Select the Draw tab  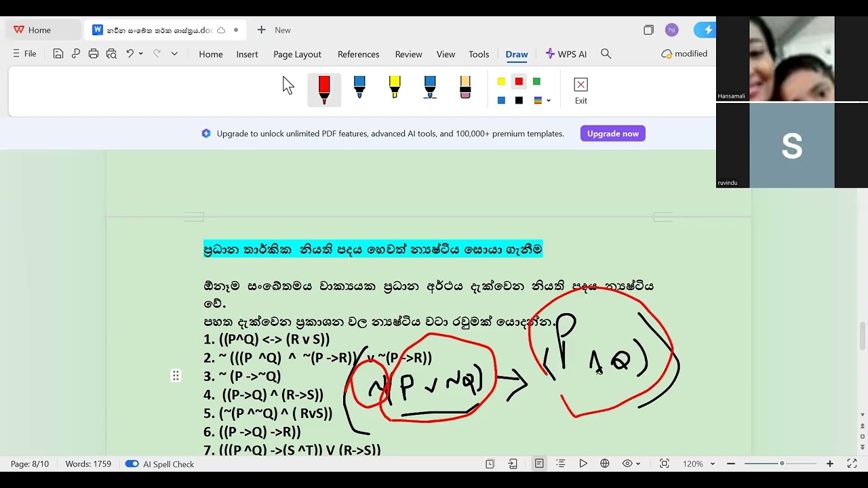pos(517,54)
